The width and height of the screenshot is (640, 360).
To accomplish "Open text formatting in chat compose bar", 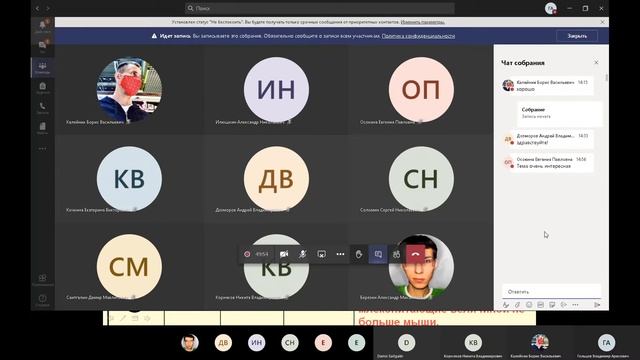I will (506, 305).
